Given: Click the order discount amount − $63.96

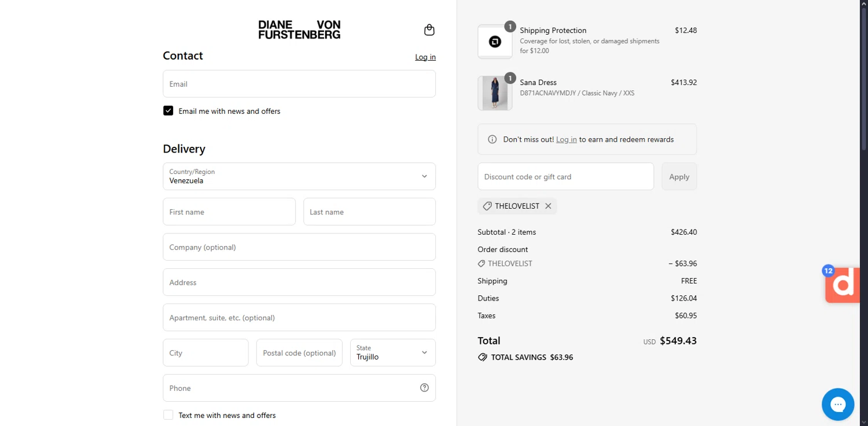Looking at the screenshot, I should click(x=683, y=264).
